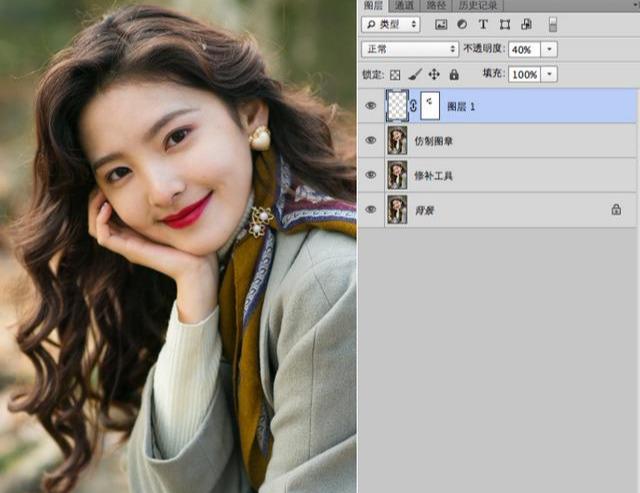The image size is (640, 493).
Task: Click the lock position move icon
Action: [x=434, y=75]
